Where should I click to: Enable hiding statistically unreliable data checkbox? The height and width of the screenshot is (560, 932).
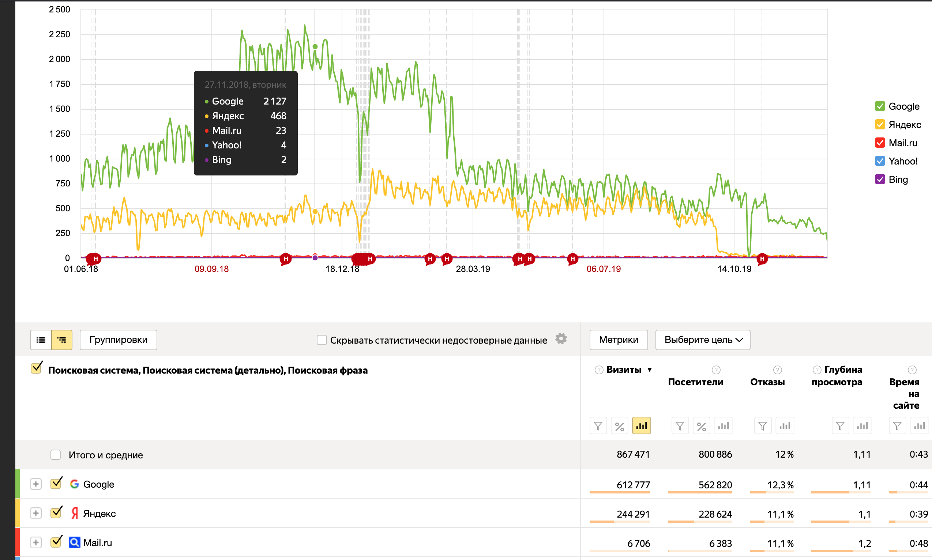(x=322, y=340)
